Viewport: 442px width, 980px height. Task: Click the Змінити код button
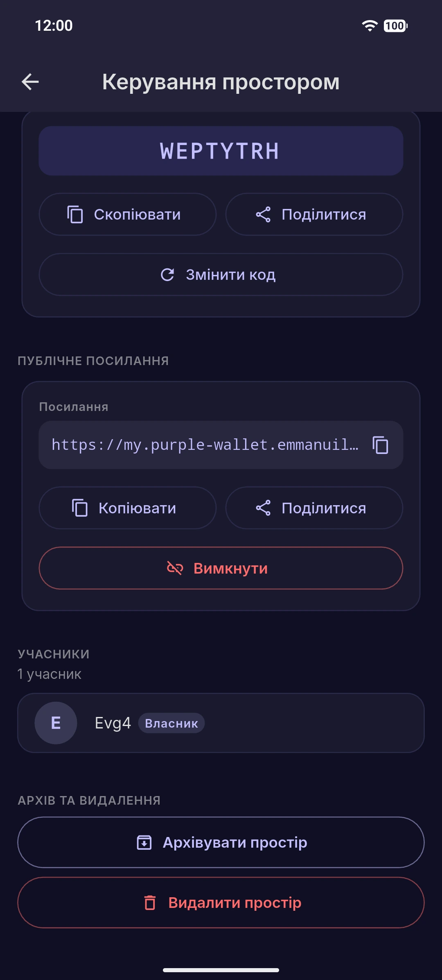tap(221, 274)
